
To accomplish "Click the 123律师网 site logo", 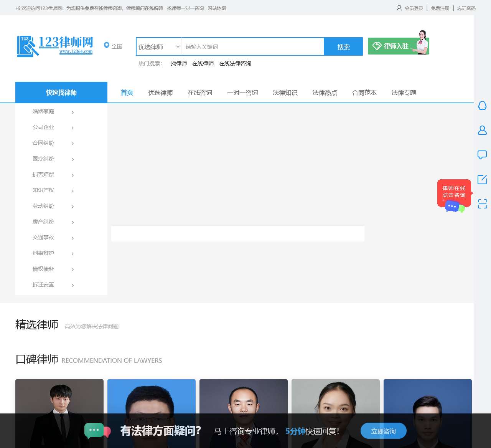I will pyautogui.click(x=55, y=46).
